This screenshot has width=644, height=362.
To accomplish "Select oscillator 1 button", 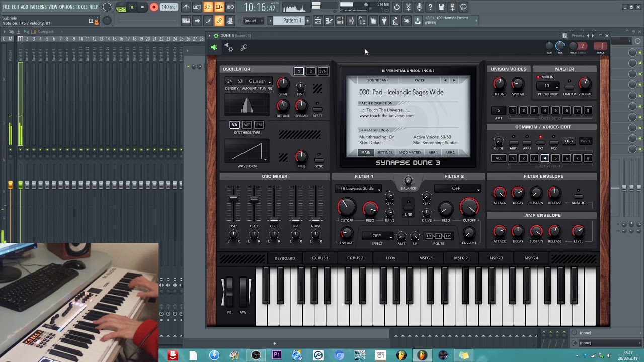I will tap(299, 71).
